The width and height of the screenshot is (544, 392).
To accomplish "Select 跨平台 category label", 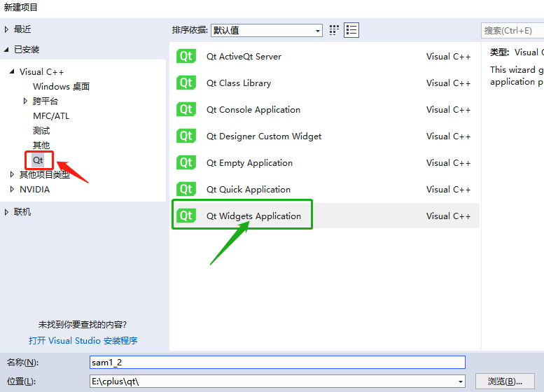I will [46, 101].
